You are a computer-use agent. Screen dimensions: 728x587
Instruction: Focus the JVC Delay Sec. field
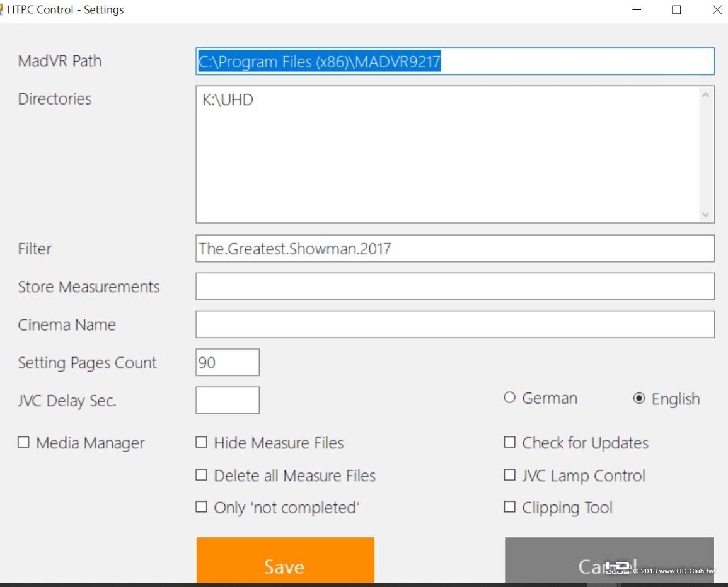pos(228,400)
